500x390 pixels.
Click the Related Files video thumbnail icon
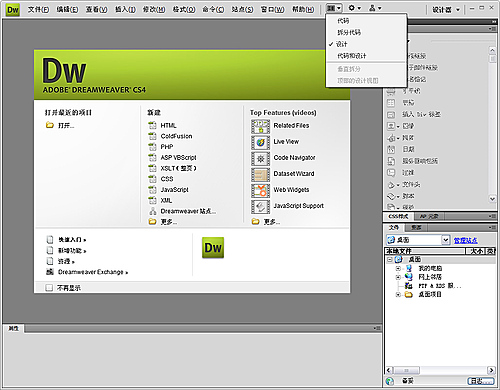(260, 126)
